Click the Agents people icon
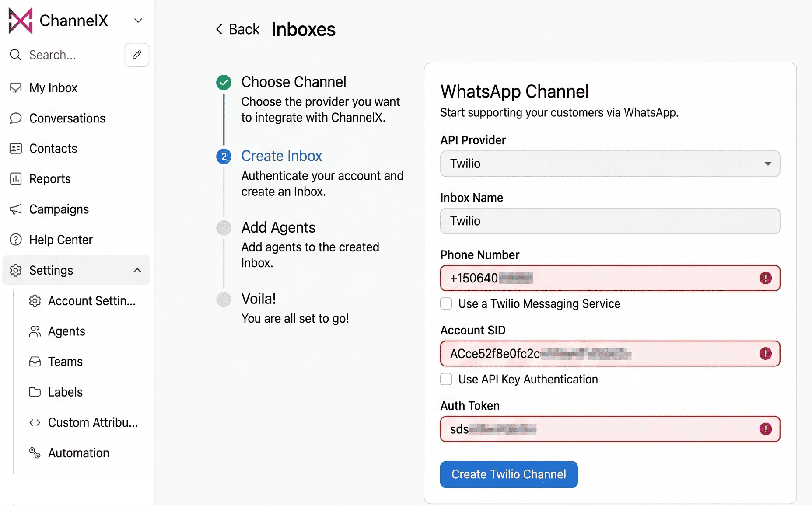812x505 pixels. coord(35,331)
